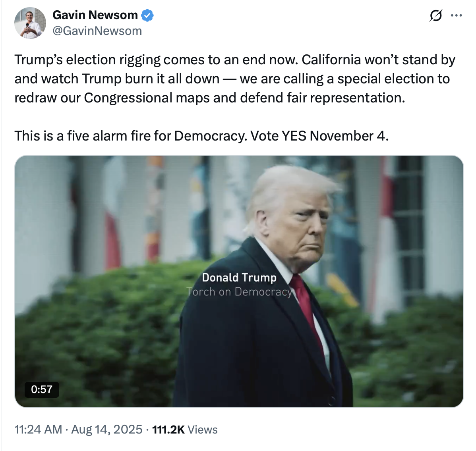
Task: Open Gavin Newsom's profile avatar
Action: pos(30,23)
